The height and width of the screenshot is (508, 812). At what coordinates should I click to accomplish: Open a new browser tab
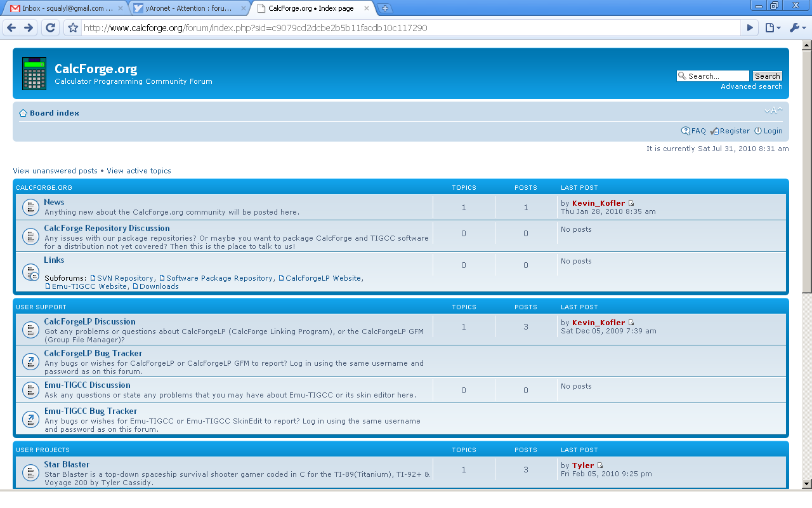coord(385,8)
